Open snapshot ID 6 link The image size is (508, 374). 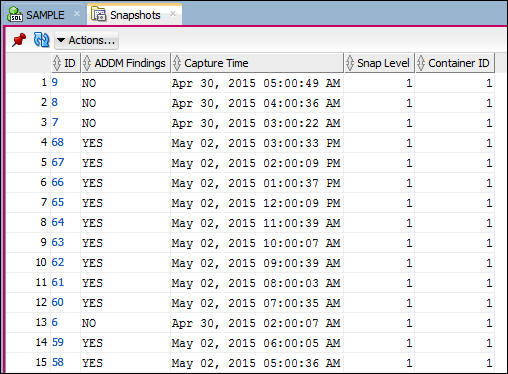[x=55, y=322]
